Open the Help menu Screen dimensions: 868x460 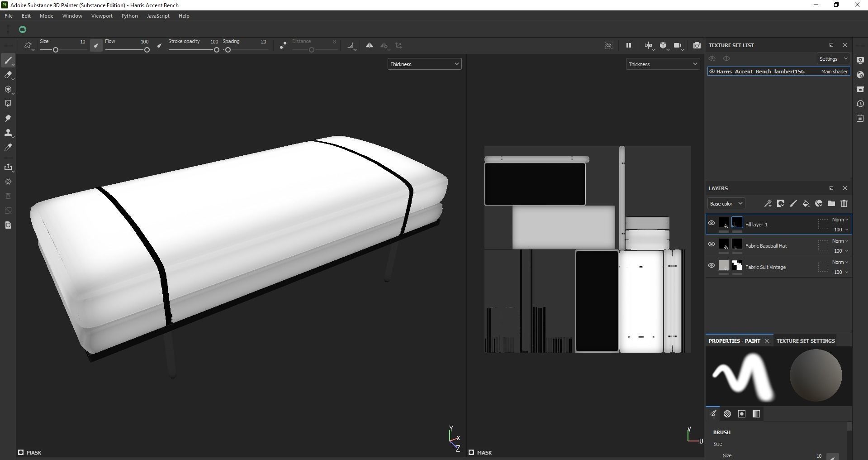pos(184,16)
